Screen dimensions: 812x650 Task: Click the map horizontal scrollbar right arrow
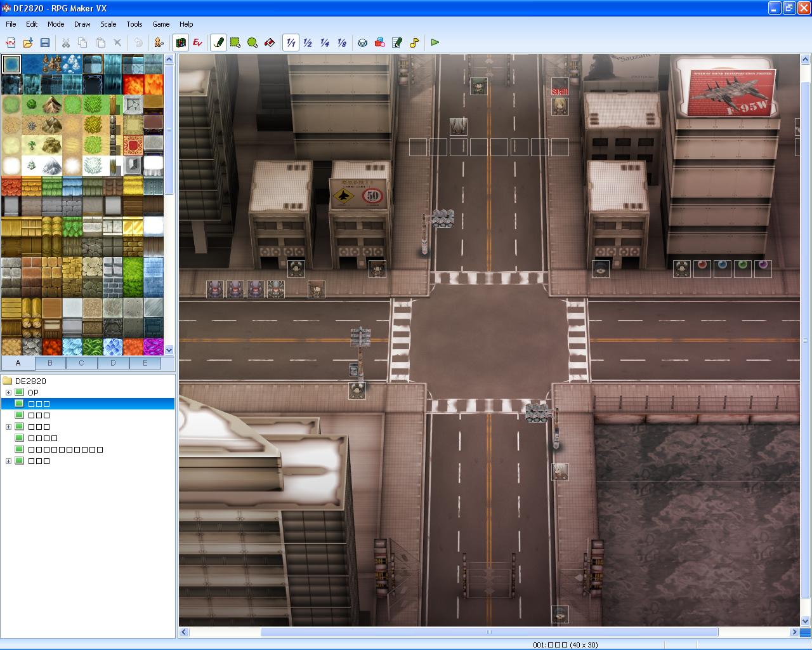[x=794, y=632]
